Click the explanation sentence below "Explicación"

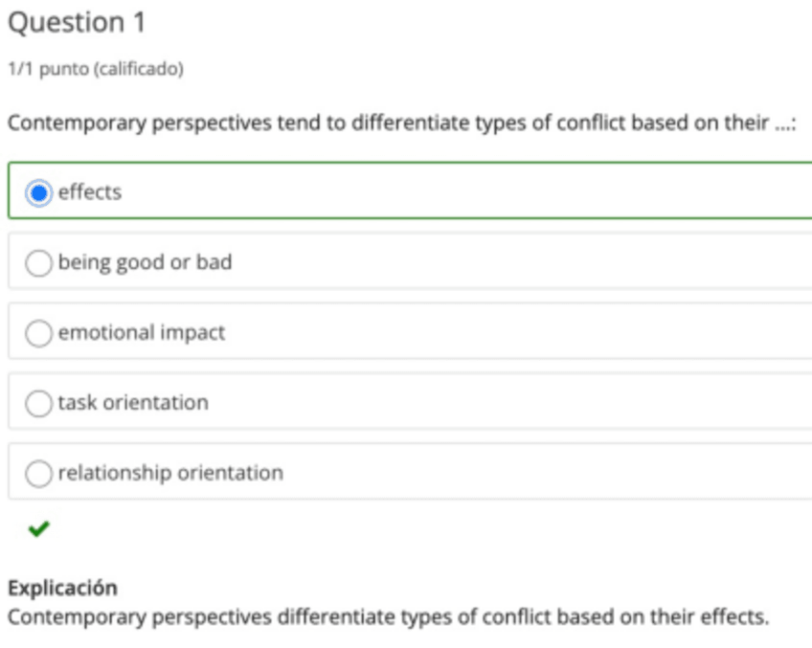point(388,616)
